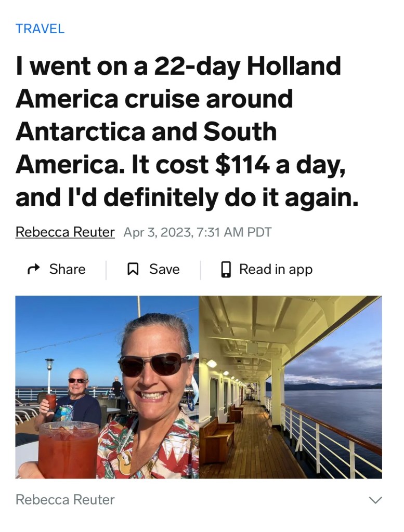This screenshot has width=404, height=532.
Task: Tap the bookmark save icon
Action: (133, 269)
